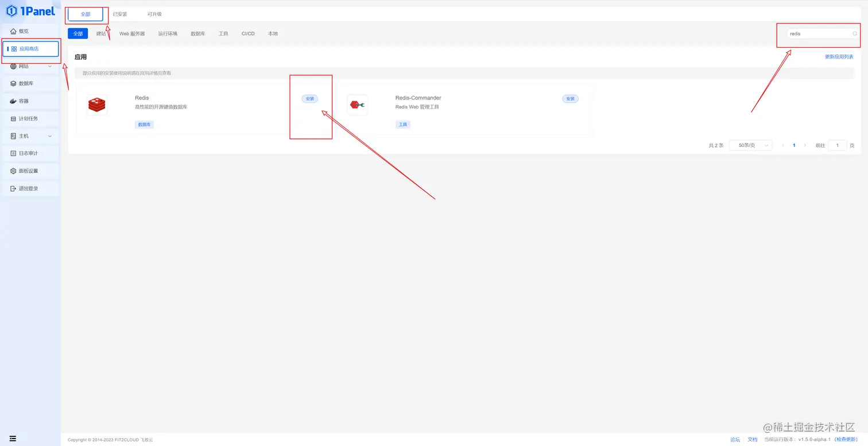The image size is (868, 446).
Task: Open the 文档 footer link
Action: (x=752, y=440)
